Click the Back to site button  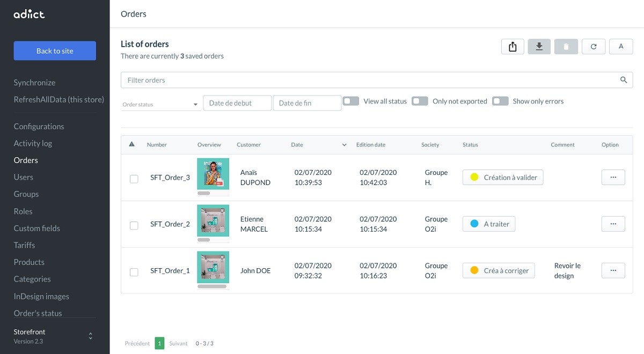(x=55, y=51)
